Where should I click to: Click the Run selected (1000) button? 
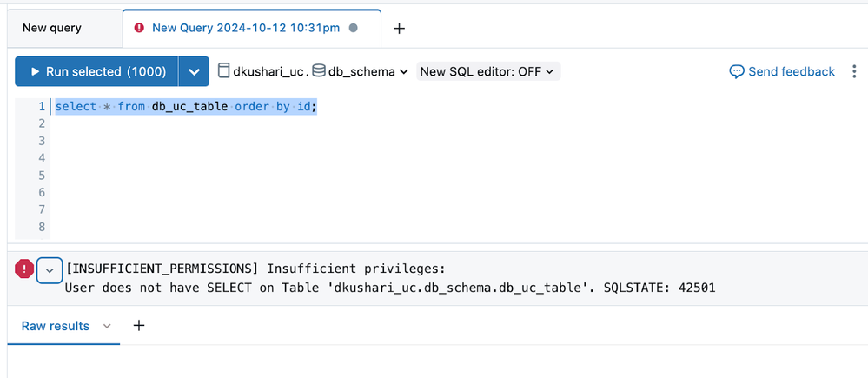[96, 71]
